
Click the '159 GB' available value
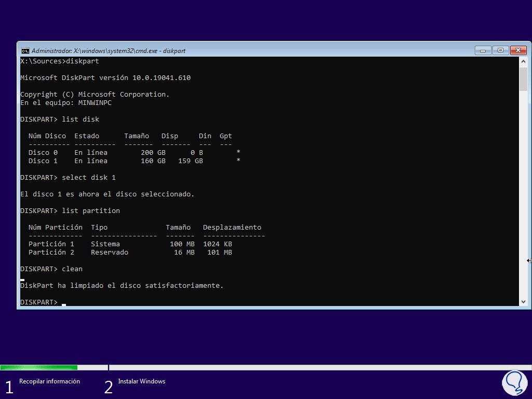(190, 161)
